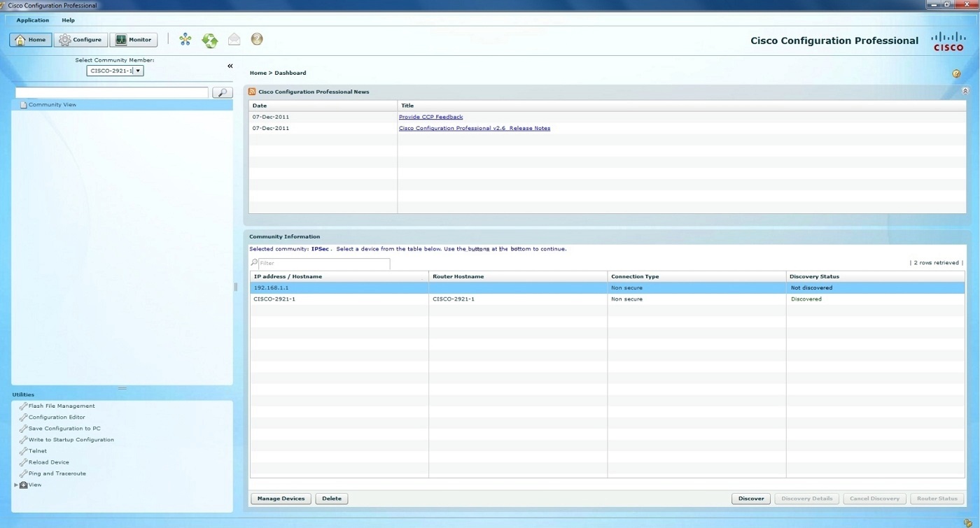This screenshot has height=528, width=980.
Task: Open Ping and Traceroute utility
Action: (x=57, y=473)
